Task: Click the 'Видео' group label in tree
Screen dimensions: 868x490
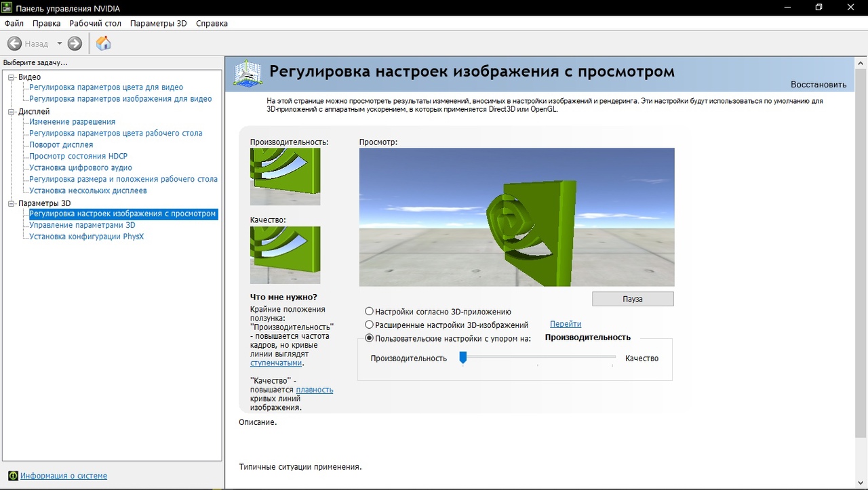Action: pos(29,77)
